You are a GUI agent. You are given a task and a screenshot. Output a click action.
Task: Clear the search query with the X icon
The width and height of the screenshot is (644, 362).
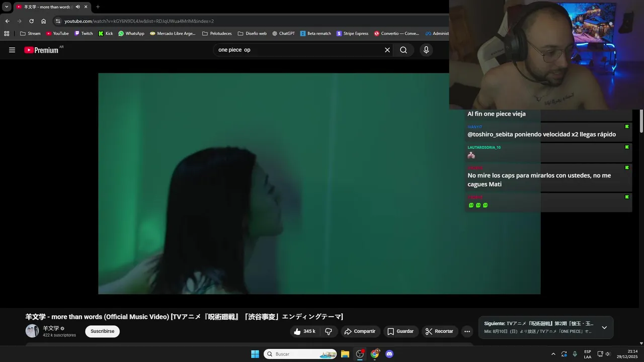click(387, 50)
